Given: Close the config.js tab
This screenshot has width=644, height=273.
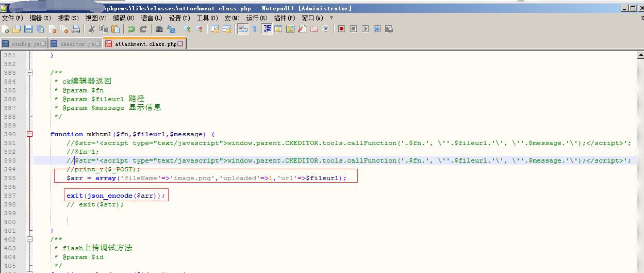Looking at the screenshot, I should 43,44.
